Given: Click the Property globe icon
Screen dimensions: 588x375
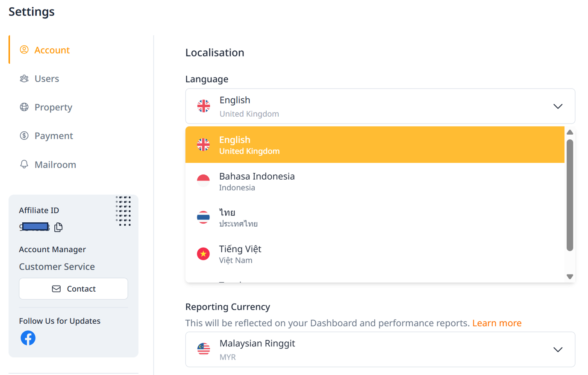Looking at the screenshot, I should pyautogui.click(x=24, y=107).
